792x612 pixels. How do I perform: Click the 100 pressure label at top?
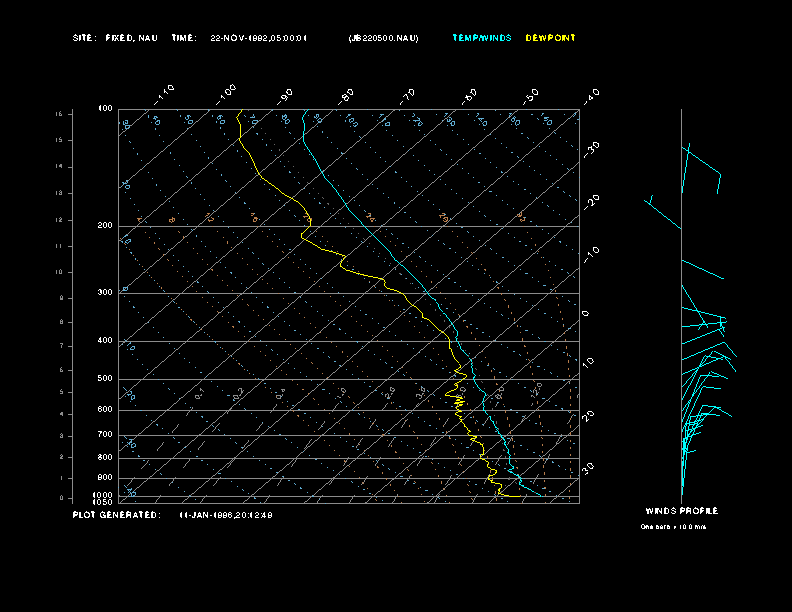pos(104,108)
